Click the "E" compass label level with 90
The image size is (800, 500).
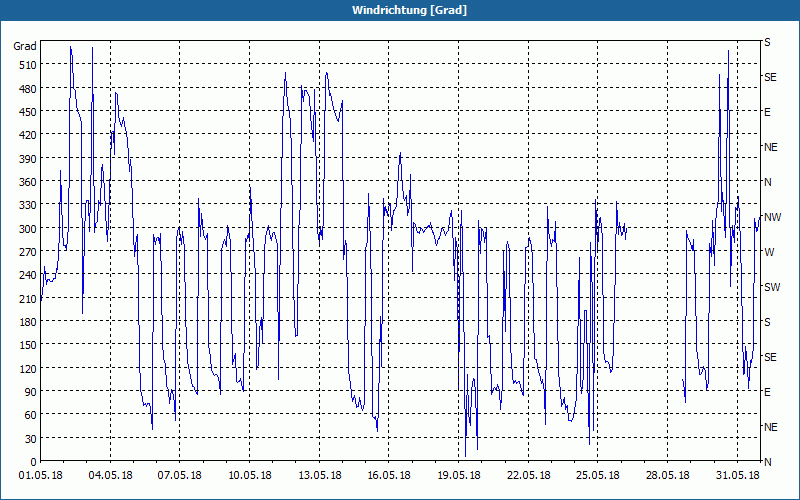(x=767, y=392)
